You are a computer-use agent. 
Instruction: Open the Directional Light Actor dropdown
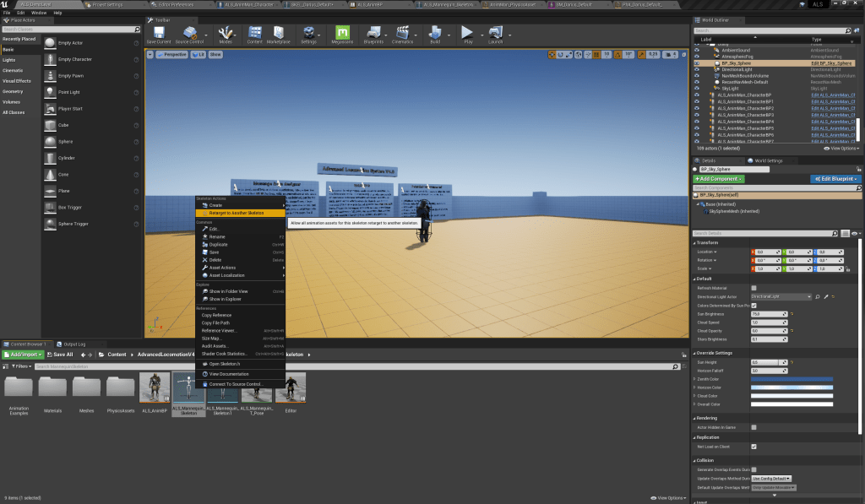click(781, 297)
